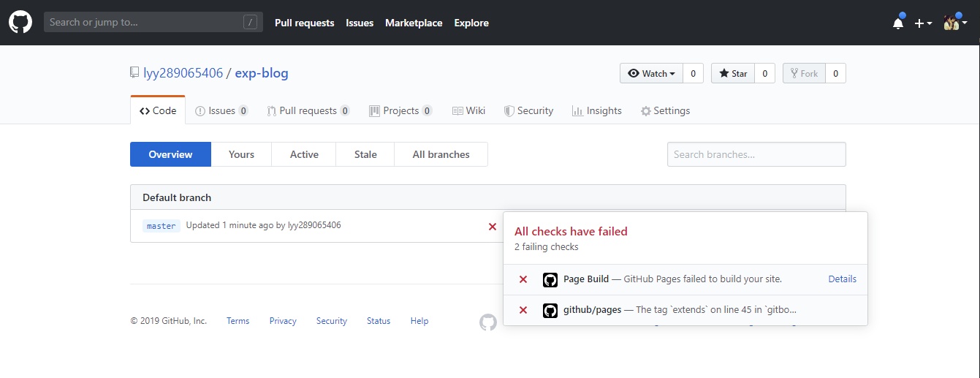Open Explore in top navigation
This screenshot has height=378, width=980.
point(471,23)
